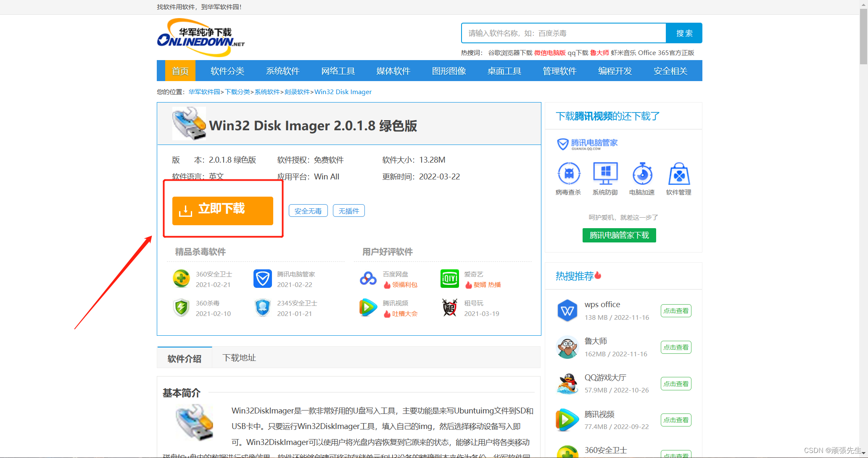Click the WPS Office icon in hot searches

pyautogui.click(x=567, y=311)
